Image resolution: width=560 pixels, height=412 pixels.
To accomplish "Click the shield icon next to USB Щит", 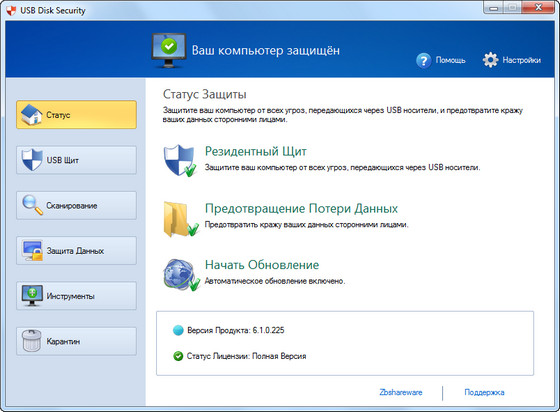I will pos(32,160).
